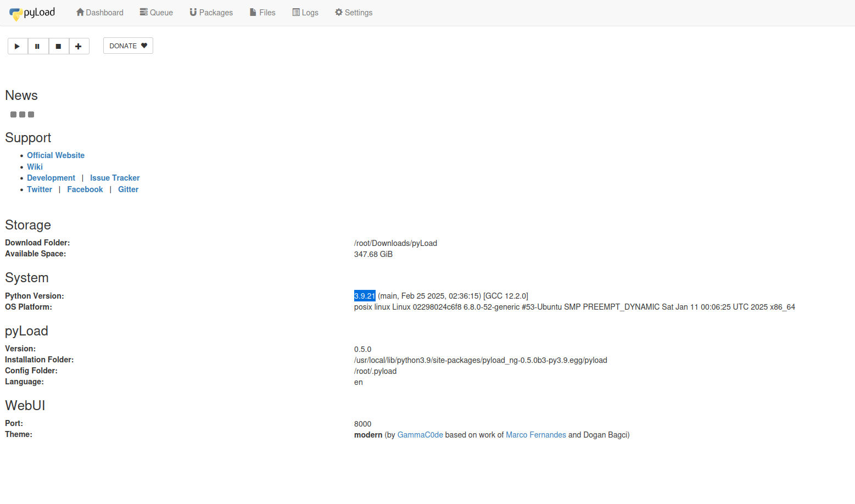Open the Files page

[x=262, y=13]
